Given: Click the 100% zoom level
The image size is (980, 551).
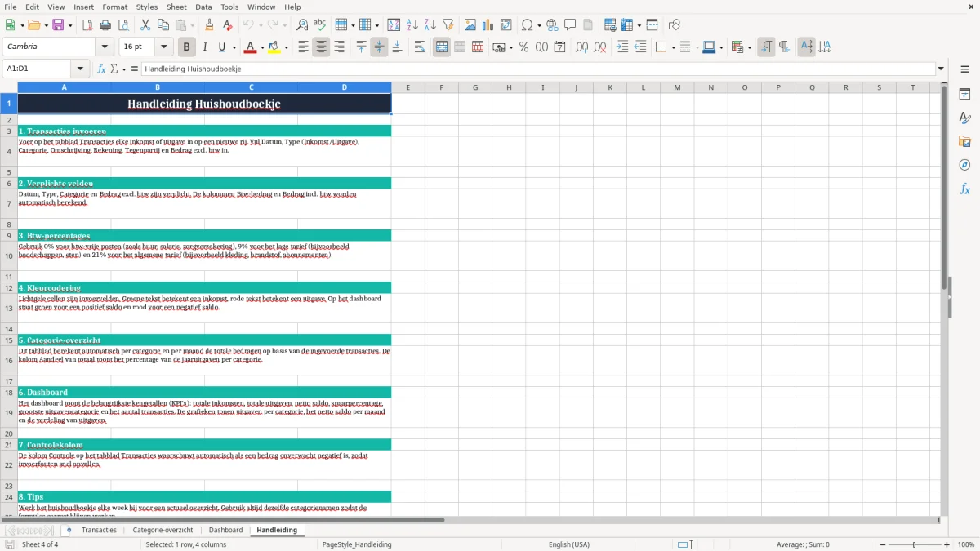Looking at the screenshot, I should 966,544.
